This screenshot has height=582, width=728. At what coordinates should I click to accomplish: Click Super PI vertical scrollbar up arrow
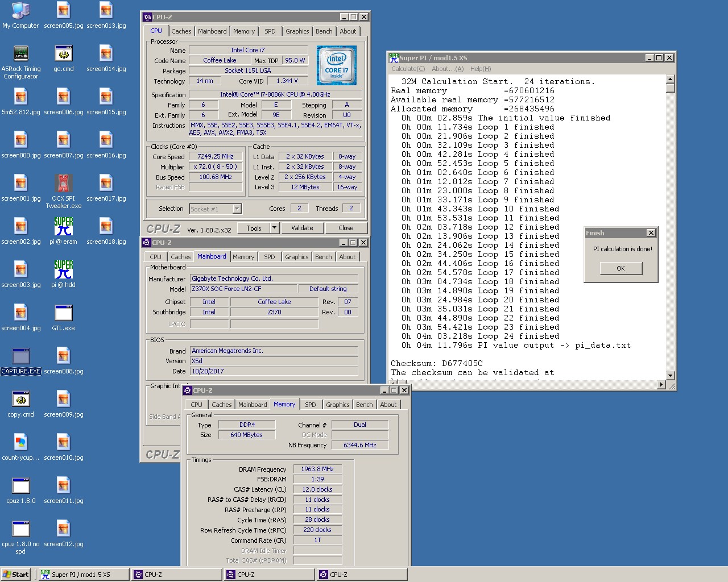(x=670, y=79)
